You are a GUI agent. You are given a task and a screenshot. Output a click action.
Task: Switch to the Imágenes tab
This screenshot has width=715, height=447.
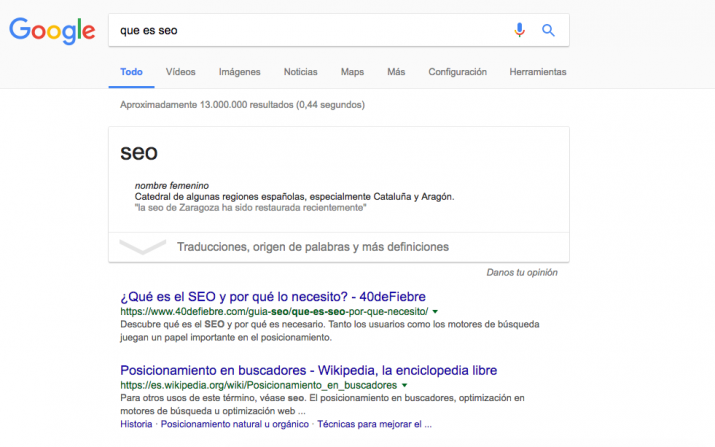pos(239,72)
